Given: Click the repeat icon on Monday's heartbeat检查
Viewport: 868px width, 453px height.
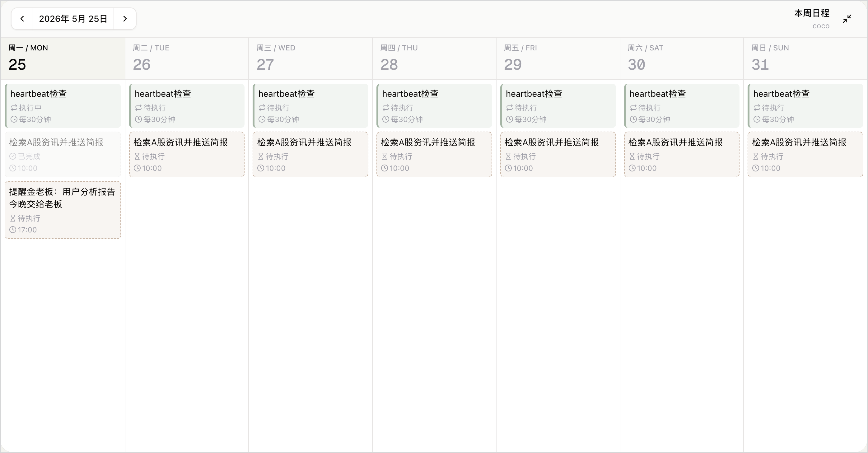Looking at the screenshot, I should 14,108.
